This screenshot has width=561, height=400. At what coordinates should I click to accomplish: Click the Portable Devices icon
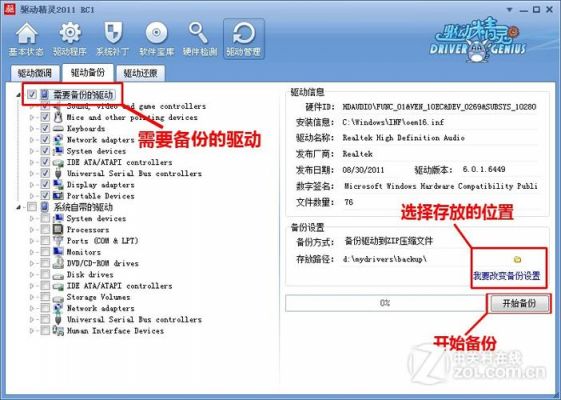point(58,196)
